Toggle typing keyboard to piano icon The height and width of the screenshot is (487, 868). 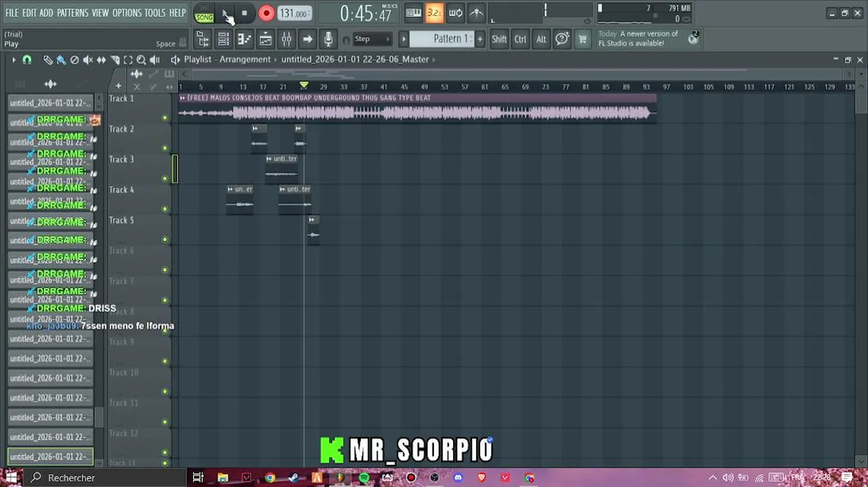[x=414, y=13]
